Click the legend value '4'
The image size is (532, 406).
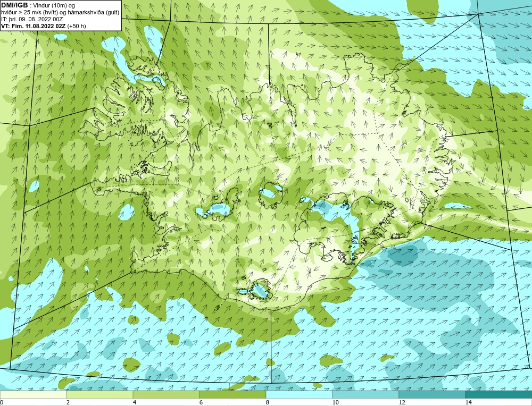135,402
